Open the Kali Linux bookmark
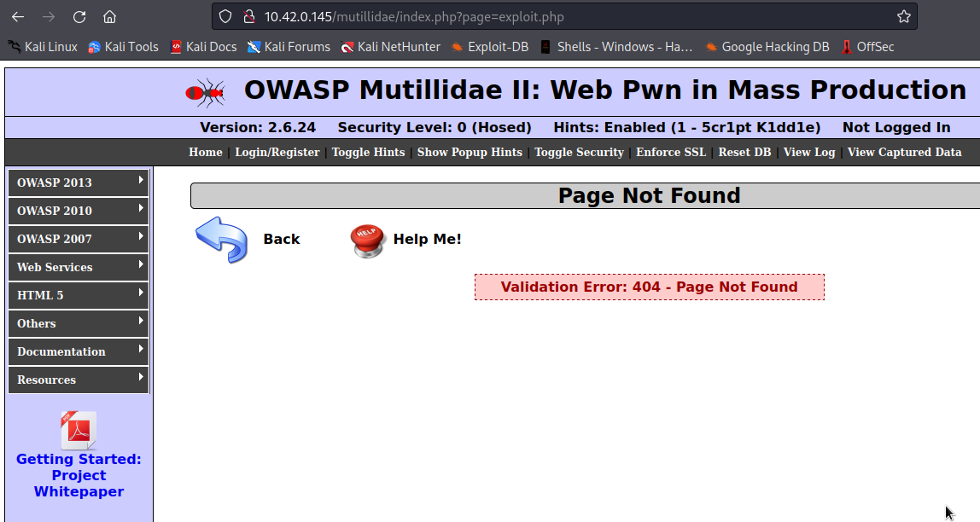The width and height of the screenshot is (980, 522). [43, 47]
